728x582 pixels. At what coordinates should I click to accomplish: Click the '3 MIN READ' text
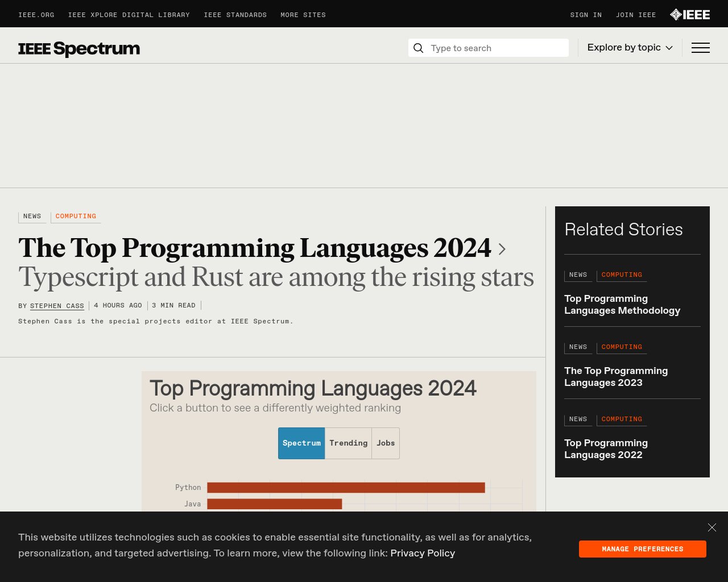pos(173,306)
